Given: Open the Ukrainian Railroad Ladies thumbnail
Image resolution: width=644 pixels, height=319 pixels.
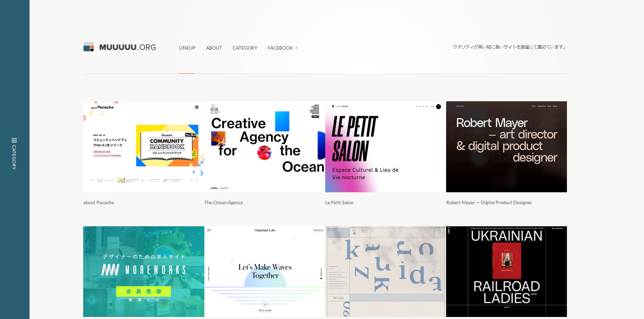Looking at the screenshot, I should (x=507, y=272).
